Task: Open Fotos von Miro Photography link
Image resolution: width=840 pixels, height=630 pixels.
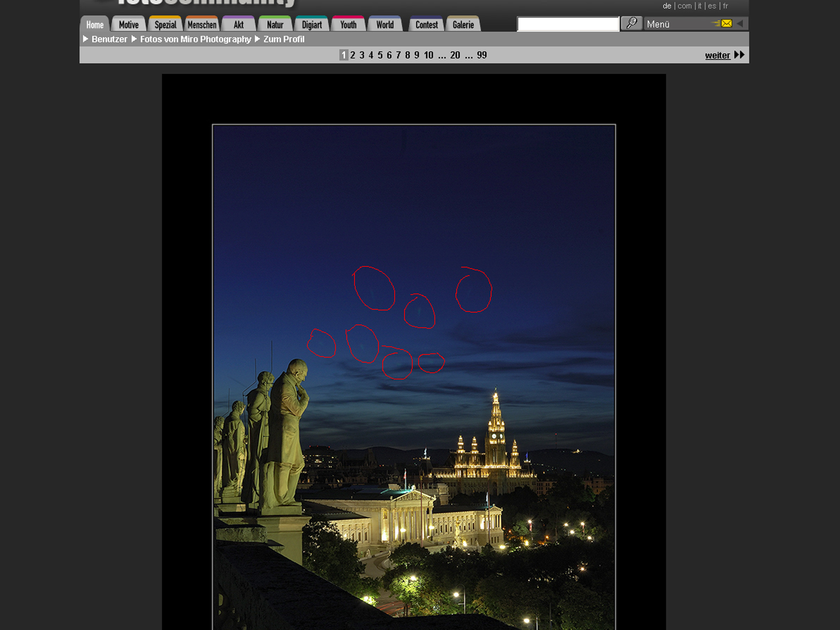Action: click(195, 39)
